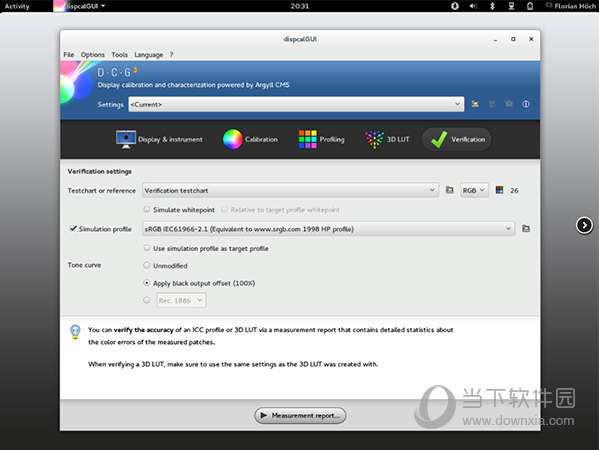Enable Use simulation profile as target profile
599x450 pixels.
coord(147,248)
